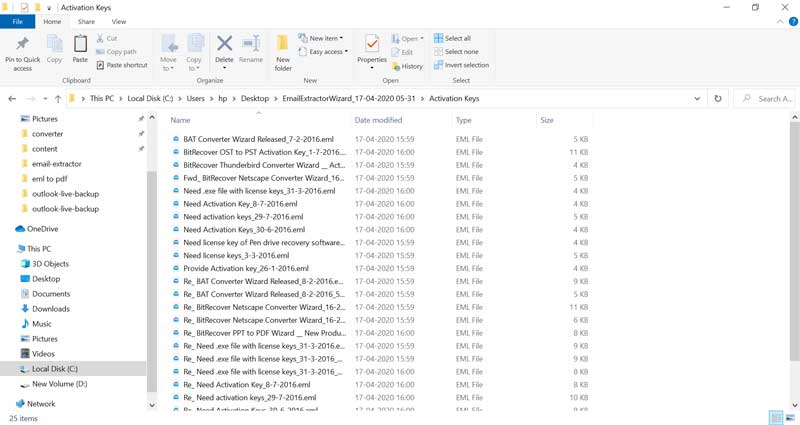Viewport: 800px width, 425px height.
Task: Refresh the current folder view
Action: click(718, 98)
